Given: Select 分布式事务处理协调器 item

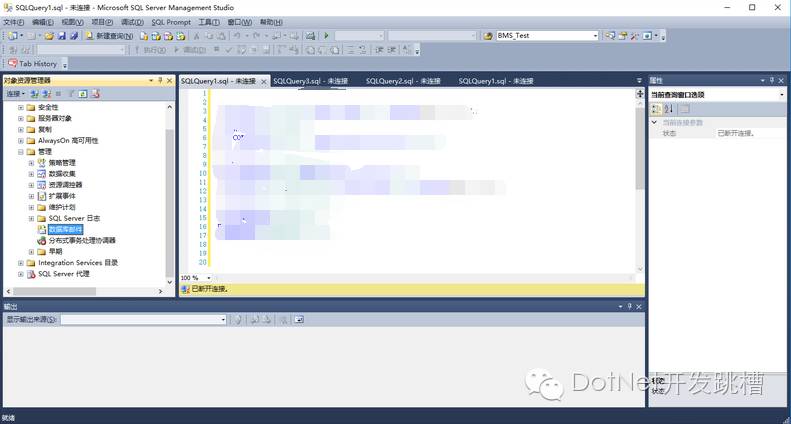Looking at the screenshot, I should point(82,241).
